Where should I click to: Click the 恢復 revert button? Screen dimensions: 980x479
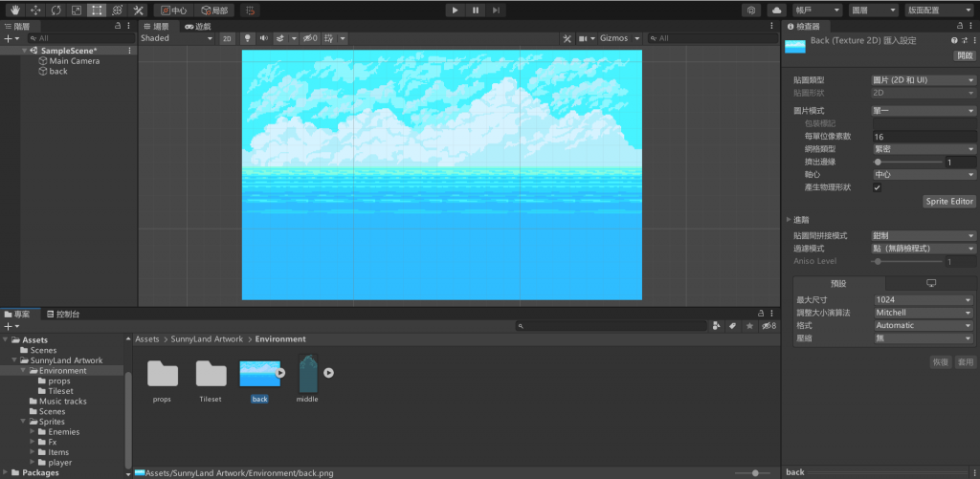tap(941, 362)
